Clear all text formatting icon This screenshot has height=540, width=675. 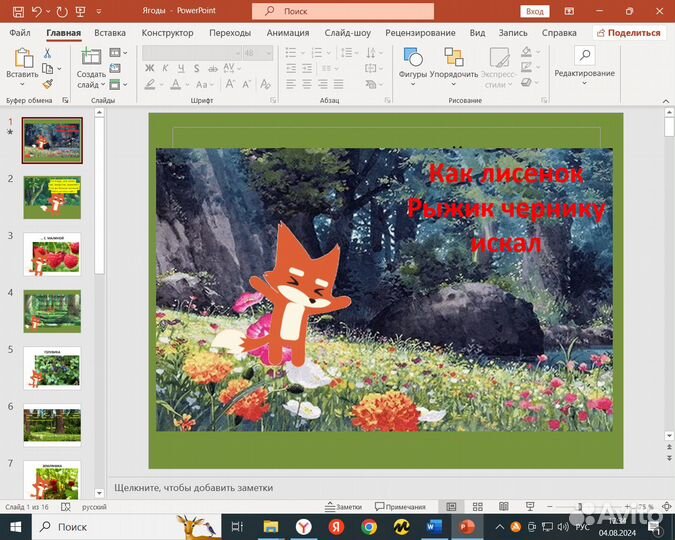(x=266, y=84)
